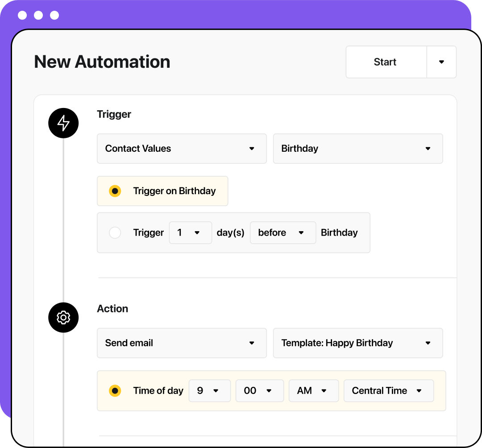This screenshot has width=482, height=448.
Task: Select the Trigger day(s) before Birthday radio
Action: [115, 232]
